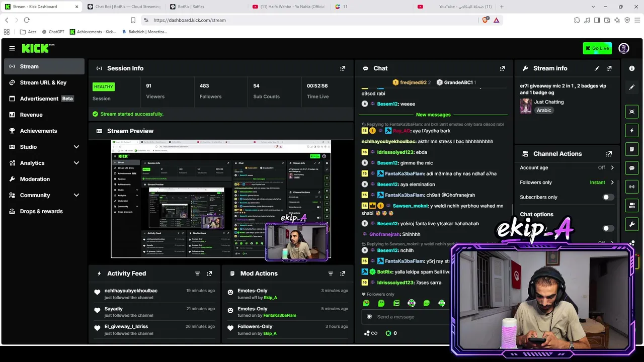This screenshot has height=362, width=644.
Task: Toggle the wrench stream info widget icon
Action: tap(632, 224)
